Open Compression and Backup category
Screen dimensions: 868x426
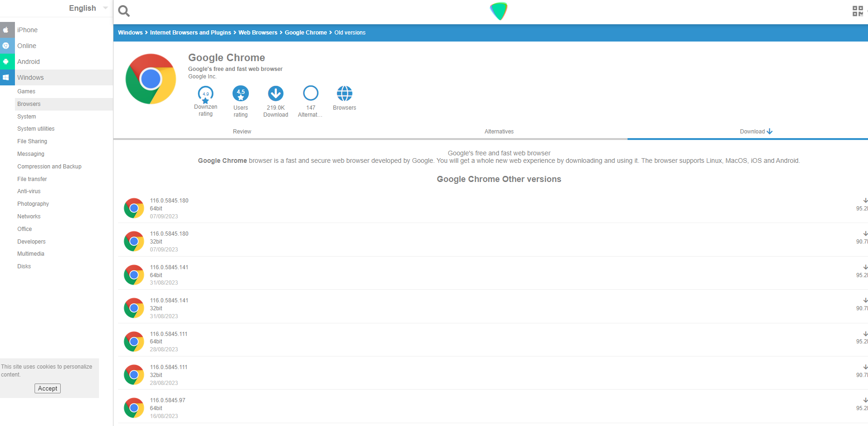click(49, 167)
